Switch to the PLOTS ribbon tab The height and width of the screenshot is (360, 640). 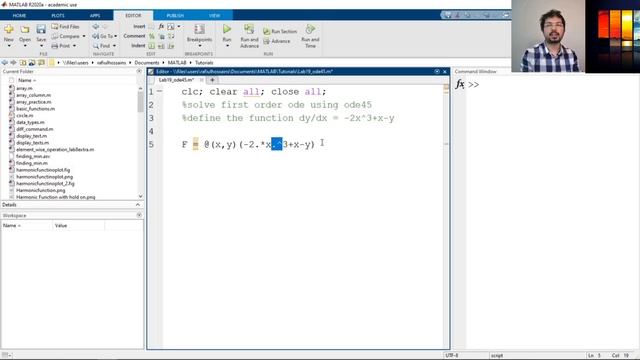coord(58,16)
